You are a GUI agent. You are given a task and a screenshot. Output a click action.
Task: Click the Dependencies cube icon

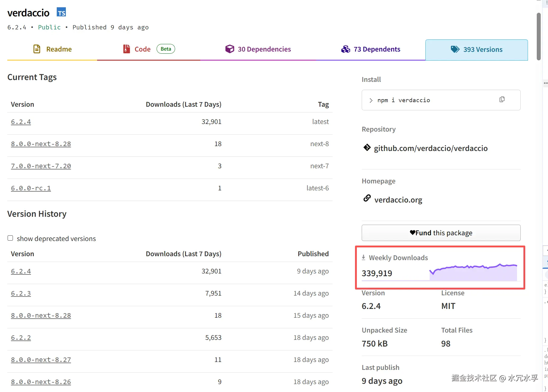click(x=230, y=49)
